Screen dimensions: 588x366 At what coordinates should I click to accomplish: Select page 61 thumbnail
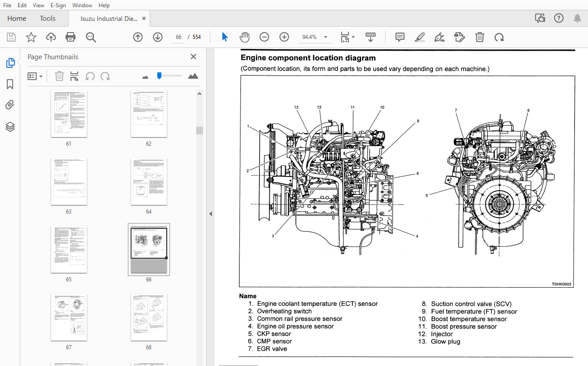pos(69,114)
